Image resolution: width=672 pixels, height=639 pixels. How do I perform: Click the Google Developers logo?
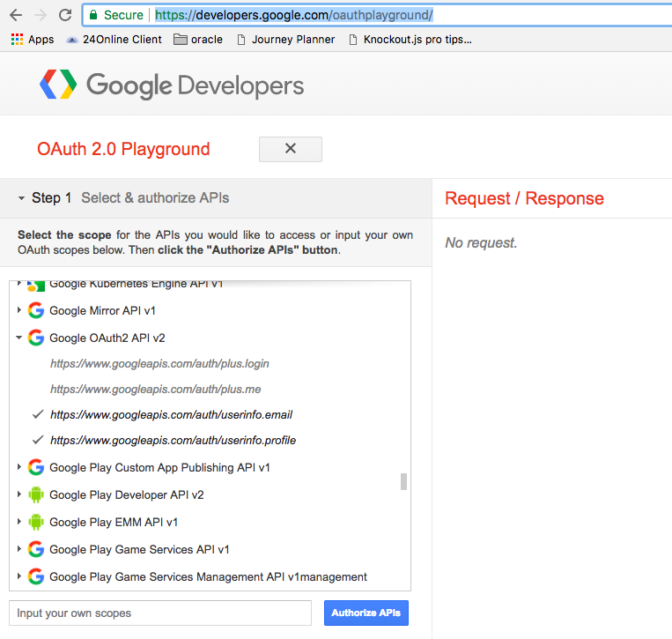point(172,85)
